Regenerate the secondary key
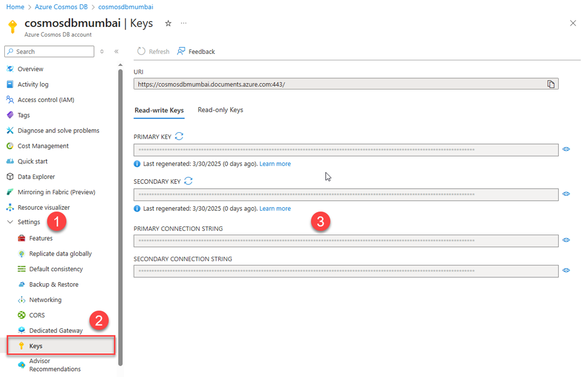The image size is (588, 377). [188, 181]
